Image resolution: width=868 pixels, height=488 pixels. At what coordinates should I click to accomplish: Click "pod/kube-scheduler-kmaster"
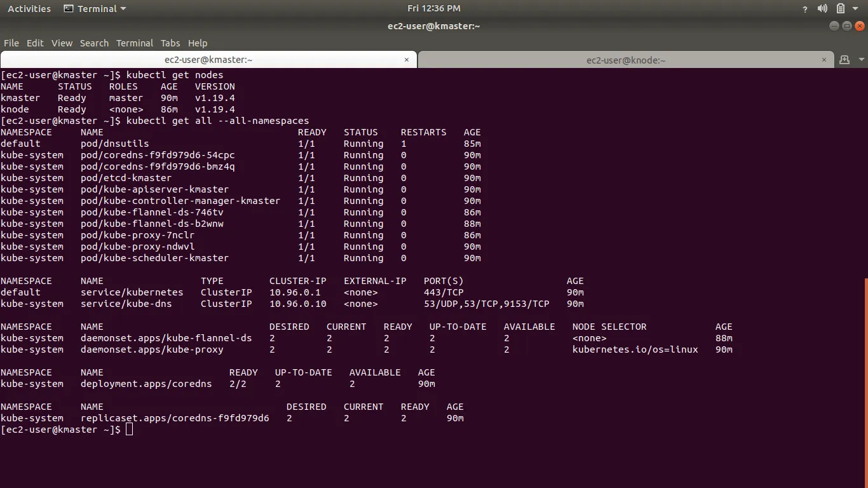point(155,258)
